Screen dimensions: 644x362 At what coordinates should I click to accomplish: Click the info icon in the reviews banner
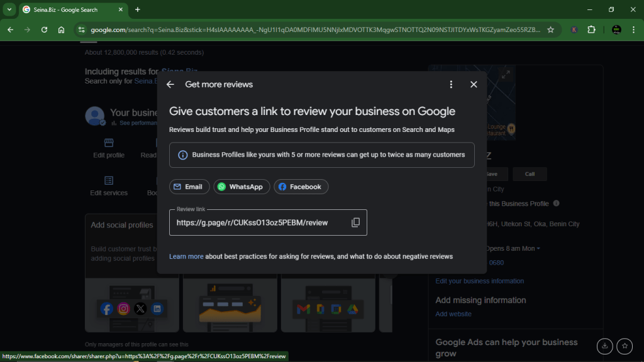coord(182,155)
